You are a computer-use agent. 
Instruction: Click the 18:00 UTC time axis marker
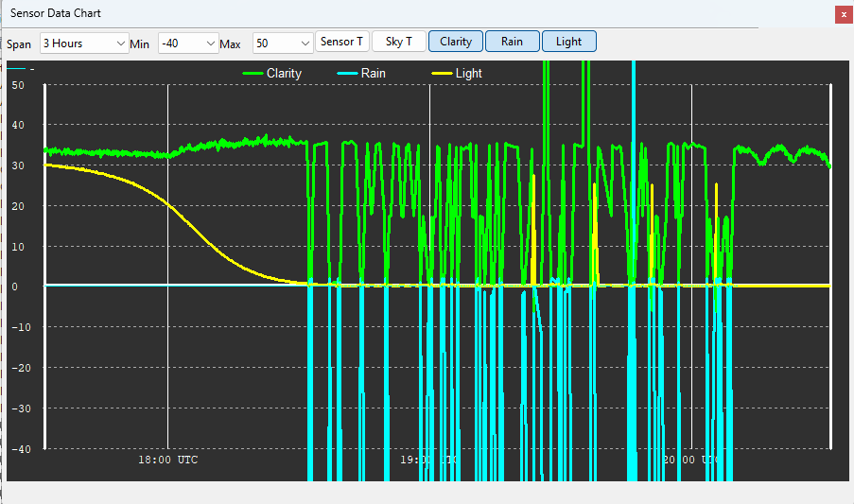click(x=167, y=460)
